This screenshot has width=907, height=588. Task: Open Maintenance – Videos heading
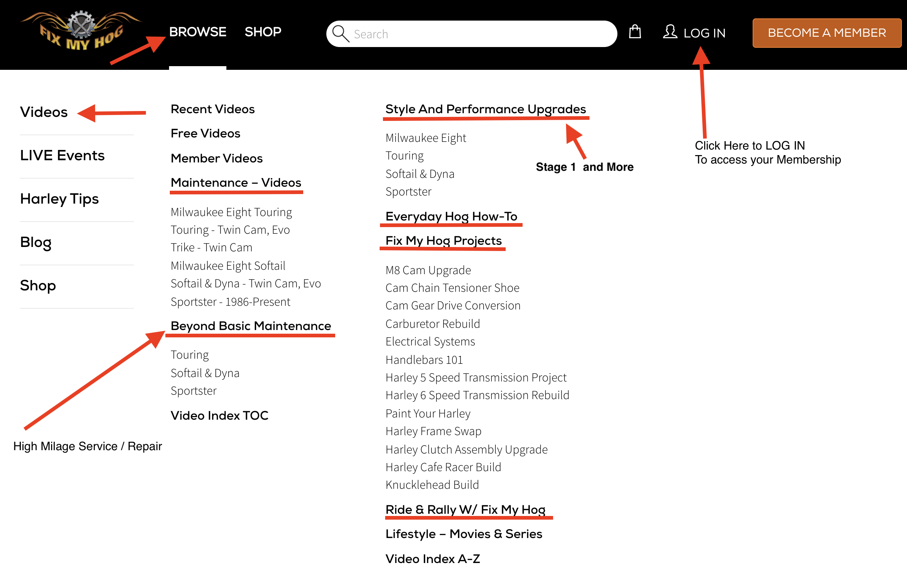tap(236, 183)
